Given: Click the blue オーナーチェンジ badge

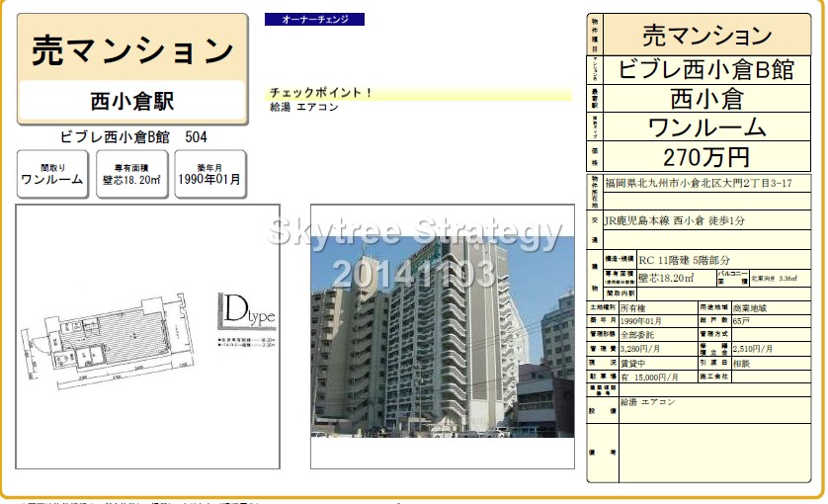Looking at the screenshot, I should (314, 20).
